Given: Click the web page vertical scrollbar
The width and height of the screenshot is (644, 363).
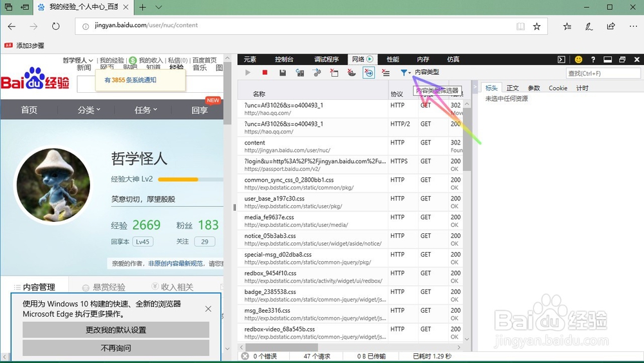Looking at the screenshot, I should tap(227, 93).
